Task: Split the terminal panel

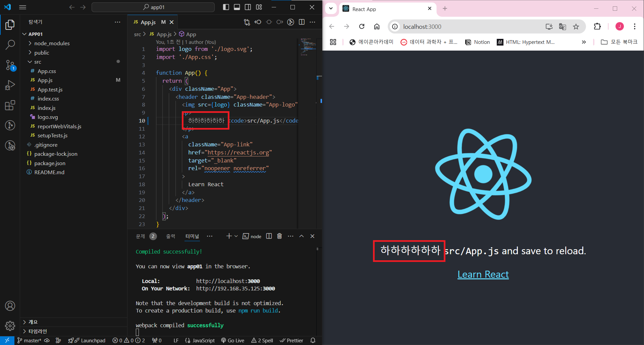Action: click(x=269, y=236)
